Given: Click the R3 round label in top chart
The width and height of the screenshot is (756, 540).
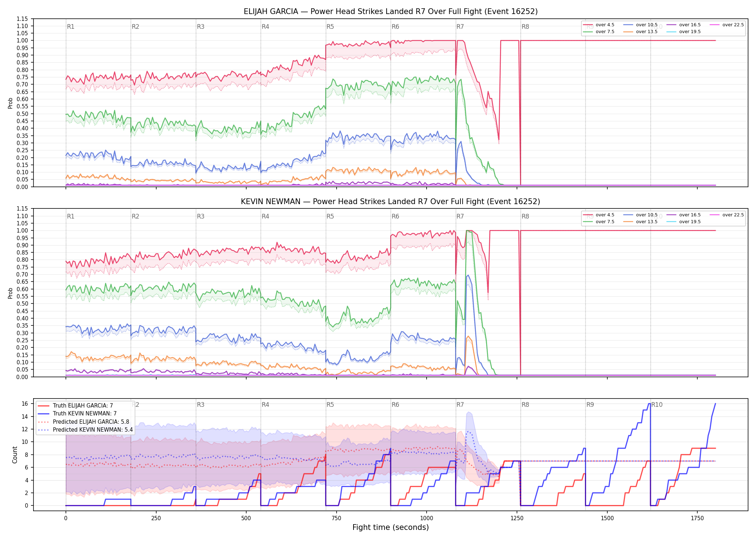Looking at the screenshot, I should pos(201,27).
